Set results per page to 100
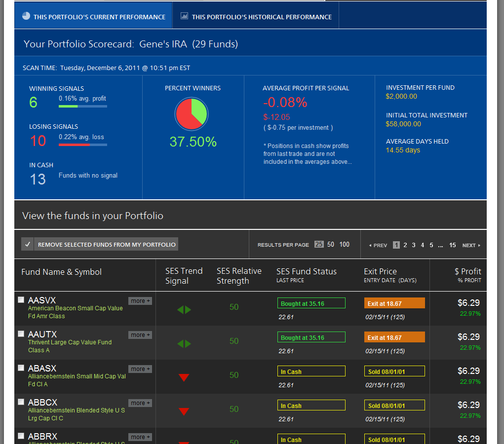This screenshot has height=444, width=504. 344,244
